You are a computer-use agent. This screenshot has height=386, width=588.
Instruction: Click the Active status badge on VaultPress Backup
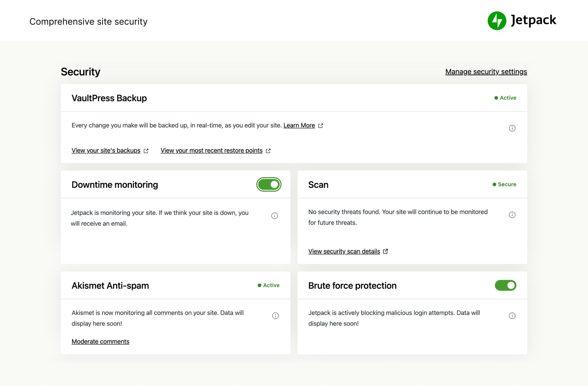[x=505, y=98]
